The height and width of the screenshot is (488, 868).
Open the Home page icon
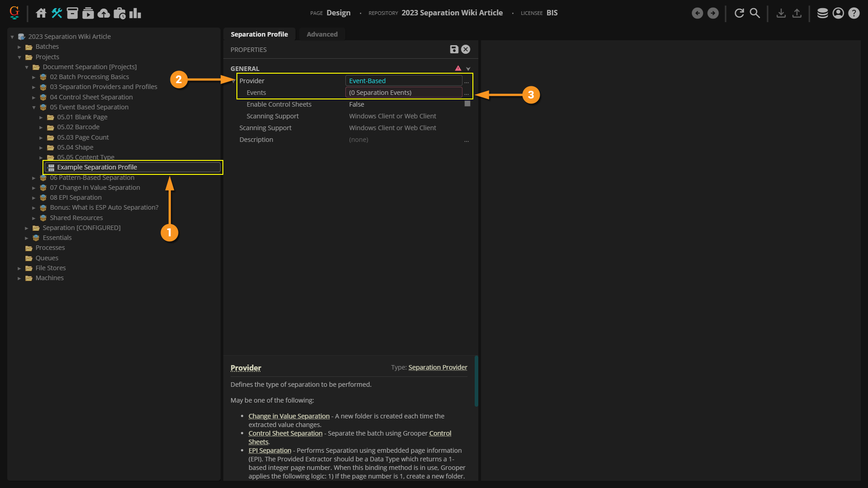click(x=41, y=13)
